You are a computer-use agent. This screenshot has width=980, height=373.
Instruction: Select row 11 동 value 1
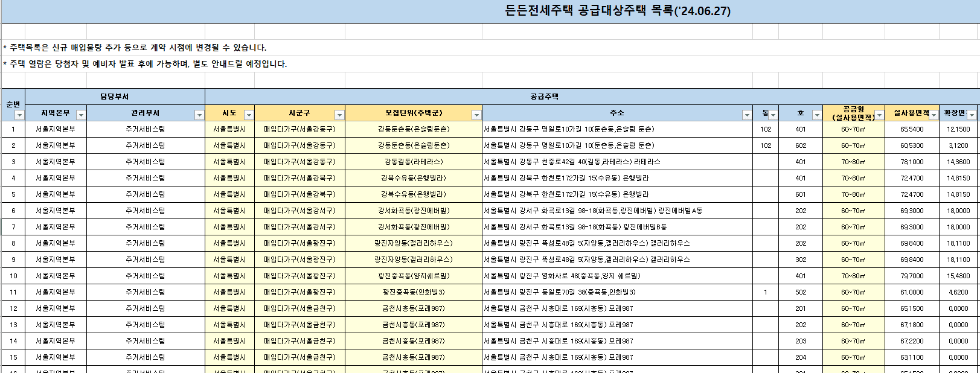point(766,292)
